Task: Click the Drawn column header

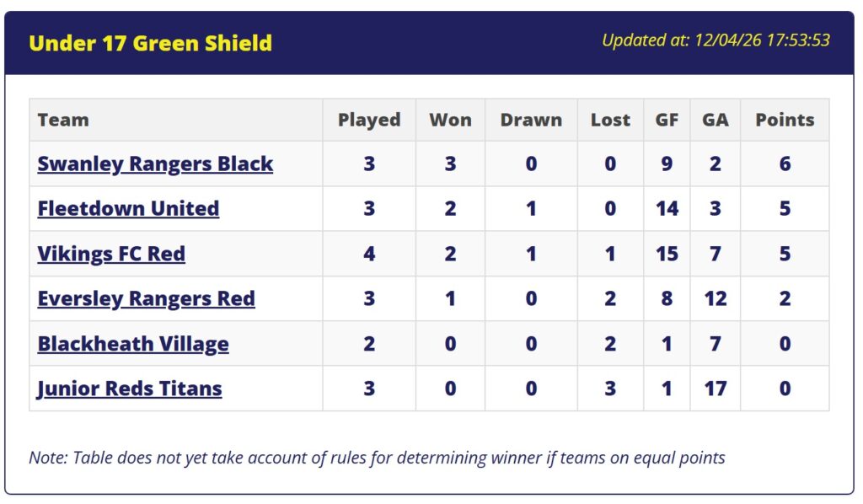Action: [x=531, y=120]
